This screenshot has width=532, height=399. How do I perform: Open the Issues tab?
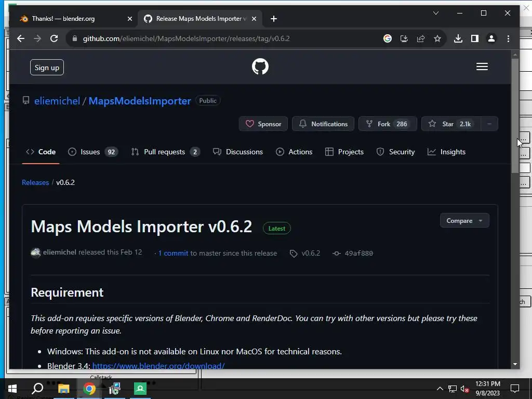coord(92,152)
